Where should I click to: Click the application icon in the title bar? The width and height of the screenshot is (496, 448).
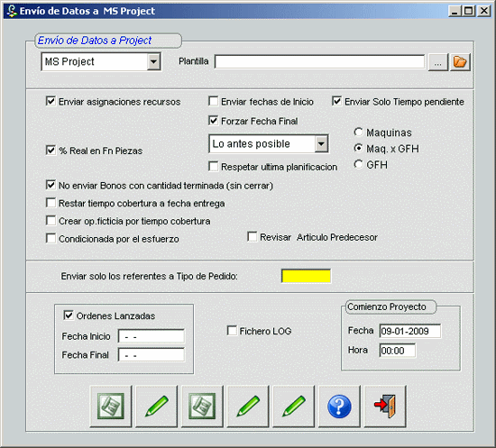coord(12,11)
